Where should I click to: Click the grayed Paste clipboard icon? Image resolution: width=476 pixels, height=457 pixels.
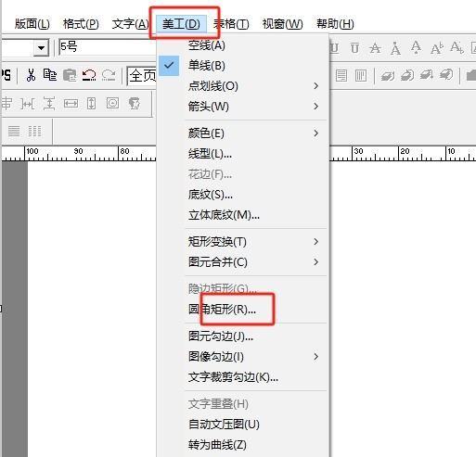(70, 75)
